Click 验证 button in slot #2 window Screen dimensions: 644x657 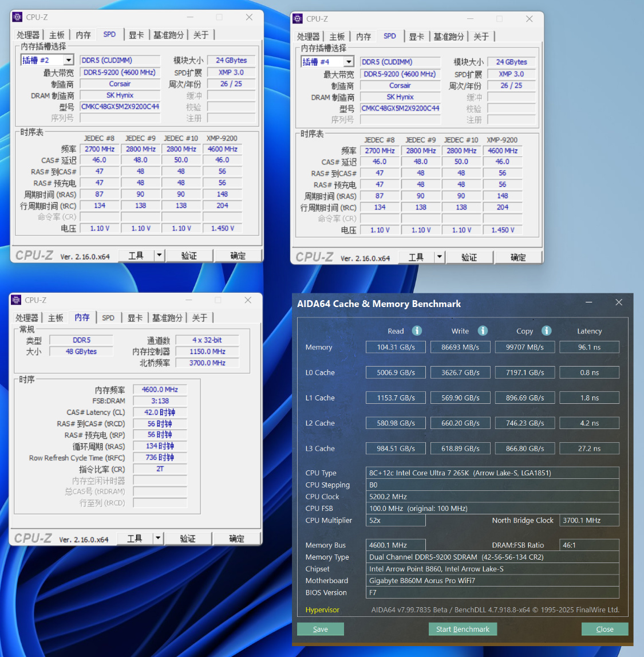coord(189,255)
